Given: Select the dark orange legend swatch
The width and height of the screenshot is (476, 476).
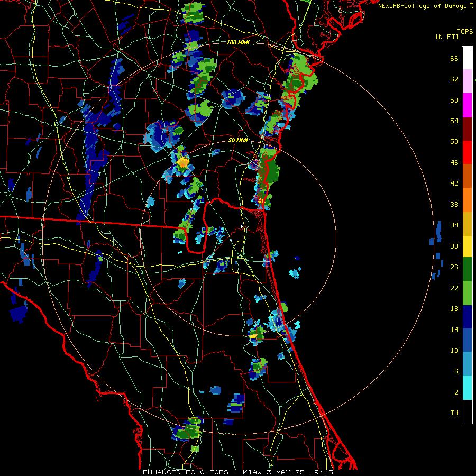Looking at the screenshot, I should click(467, 176).
